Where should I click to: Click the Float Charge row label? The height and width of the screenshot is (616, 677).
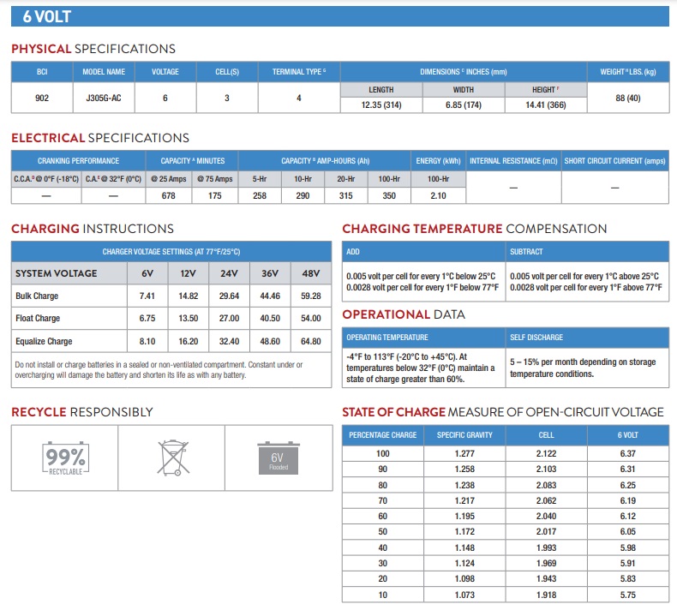coord(38,318)
